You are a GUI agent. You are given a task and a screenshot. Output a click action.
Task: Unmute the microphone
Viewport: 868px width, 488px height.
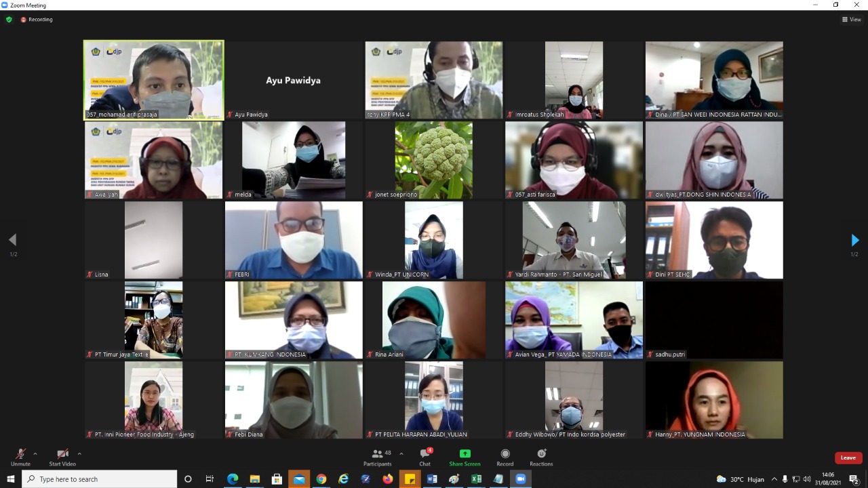[x=20, y=454]
